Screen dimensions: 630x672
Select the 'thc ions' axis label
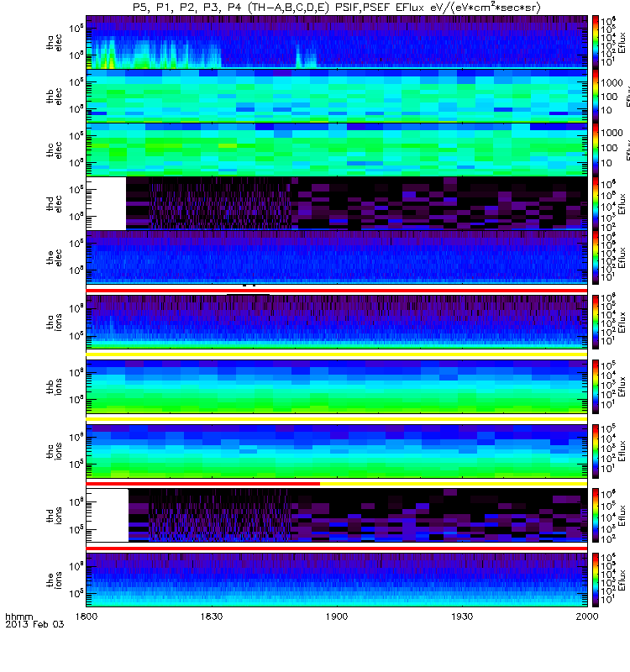click(55, 451)
